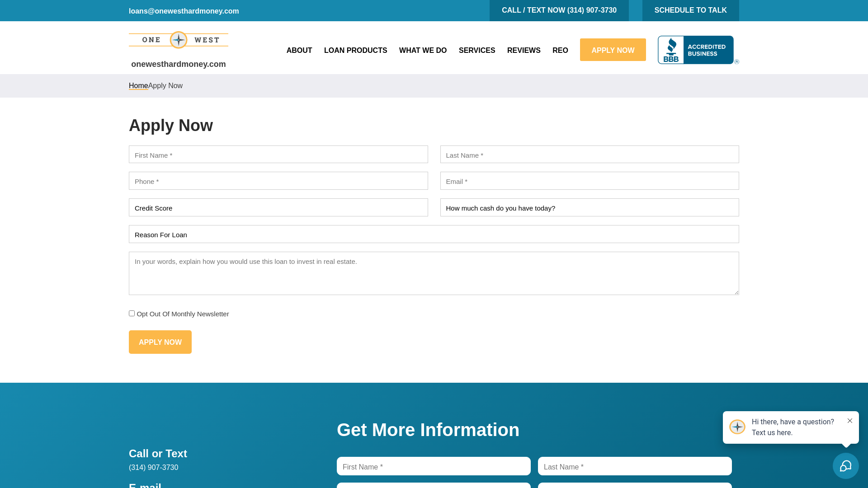The width and height of the screenshot is (868, 488).
Task: Open the chat widget launcher icon
Action: 845,466
